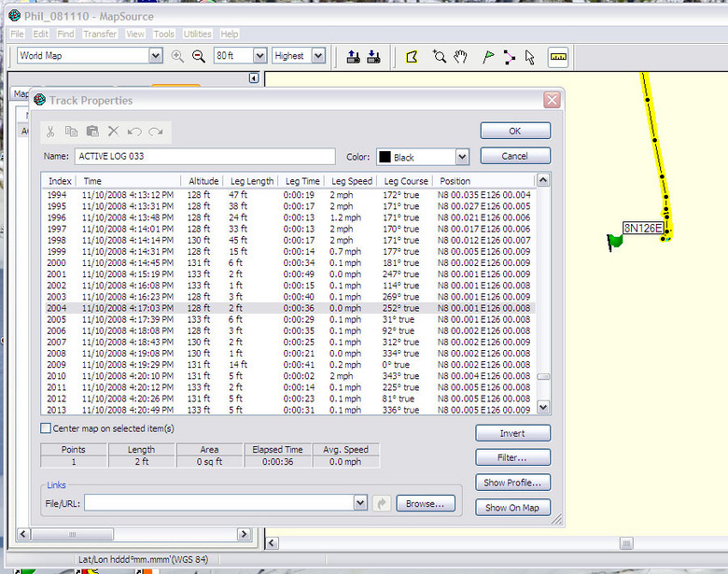Click the MapSource app icon in title bar
Screen dimensions: 728x574
[14, 16]
